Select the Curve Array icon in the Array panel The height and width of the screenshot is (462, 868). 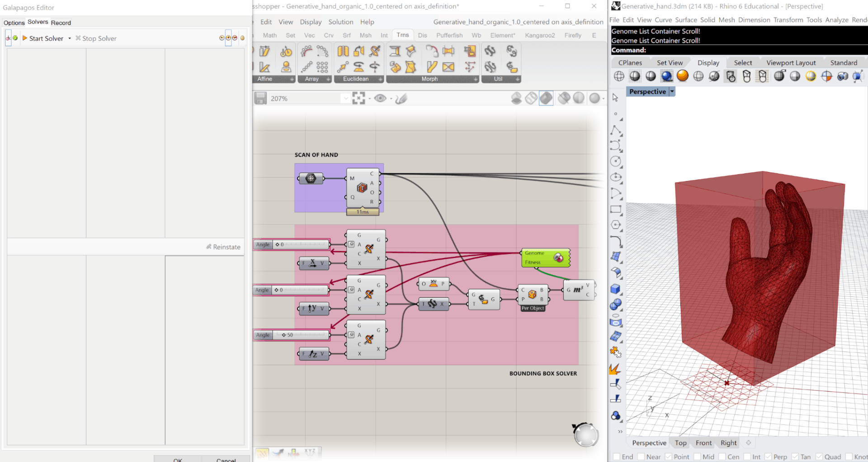pos(307,51)
